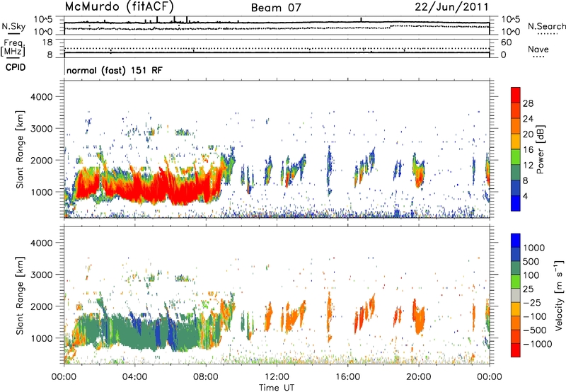Click the "100" value on velocity colorbar
Viewport: 566px width, 392px height.
click(x=531, y=275)
